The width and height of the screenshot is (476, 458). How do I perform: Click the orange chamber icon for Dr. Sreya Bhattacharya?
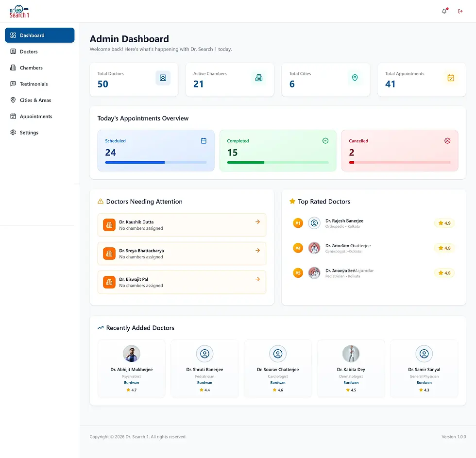(109, 254)
